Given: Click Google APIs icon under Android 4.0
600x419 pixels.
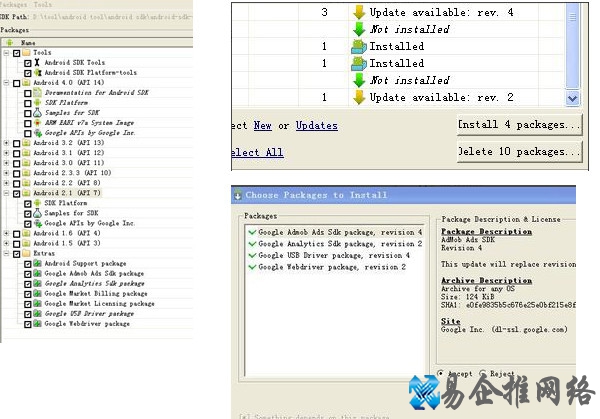Looking at the screenshot, I should 38,133.
